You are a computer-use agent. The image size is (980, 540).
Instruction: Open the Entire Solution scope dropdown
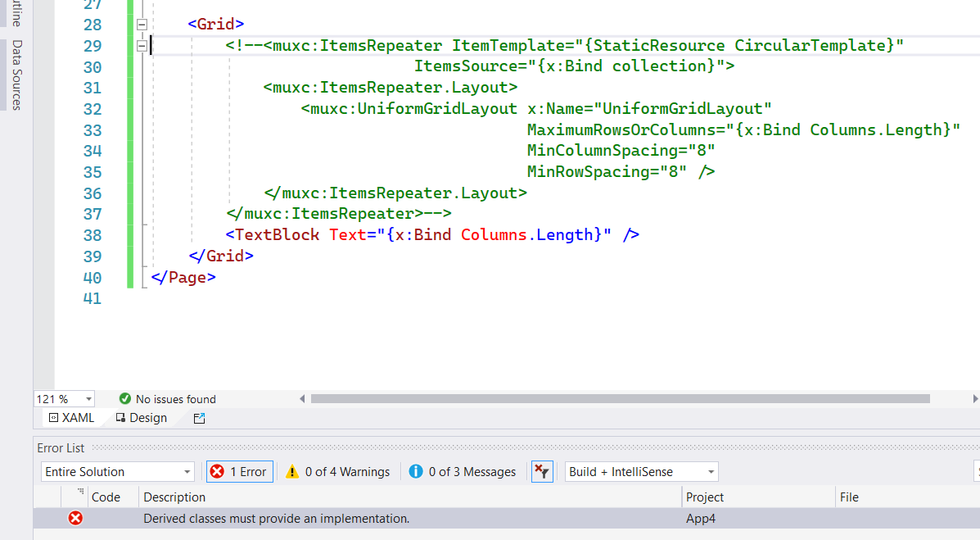[187, 471]
